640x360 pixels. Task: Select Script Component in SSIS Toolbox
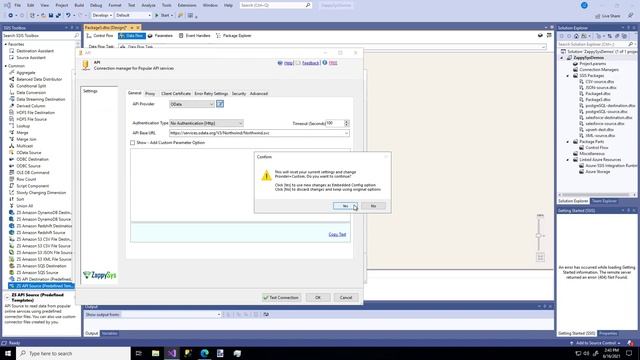(32, 186)
